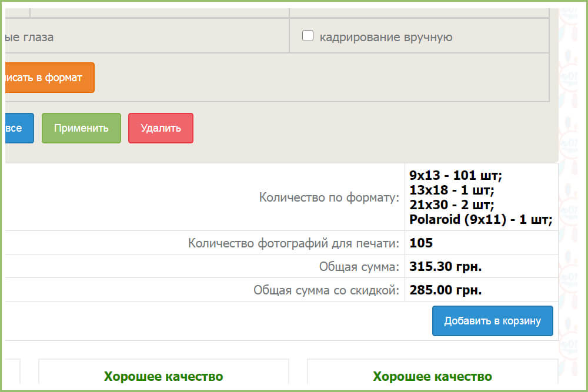Enable the кадрирование вручную checkbox
The image size is (588, 392).
click(x=308, y=36)
